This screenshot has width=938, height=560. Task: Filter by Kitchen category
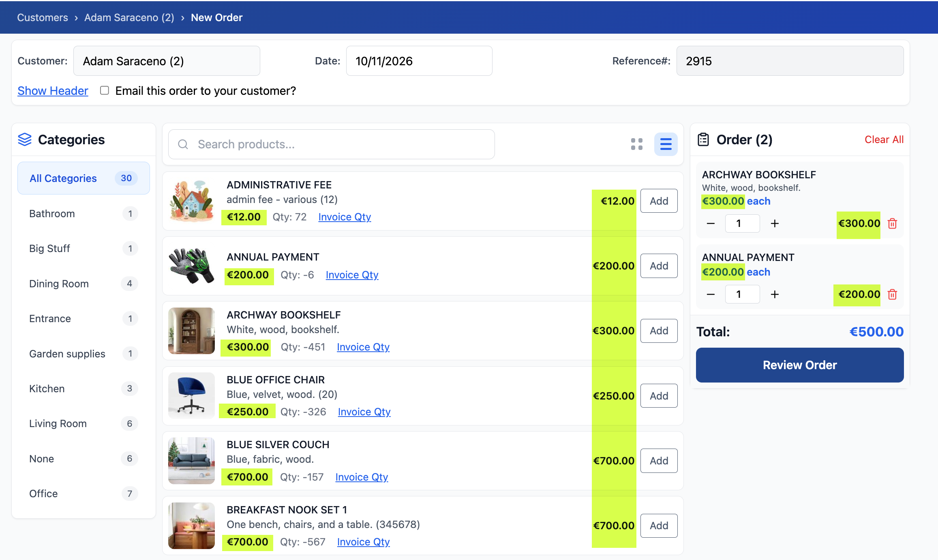(x=84, y=389)
